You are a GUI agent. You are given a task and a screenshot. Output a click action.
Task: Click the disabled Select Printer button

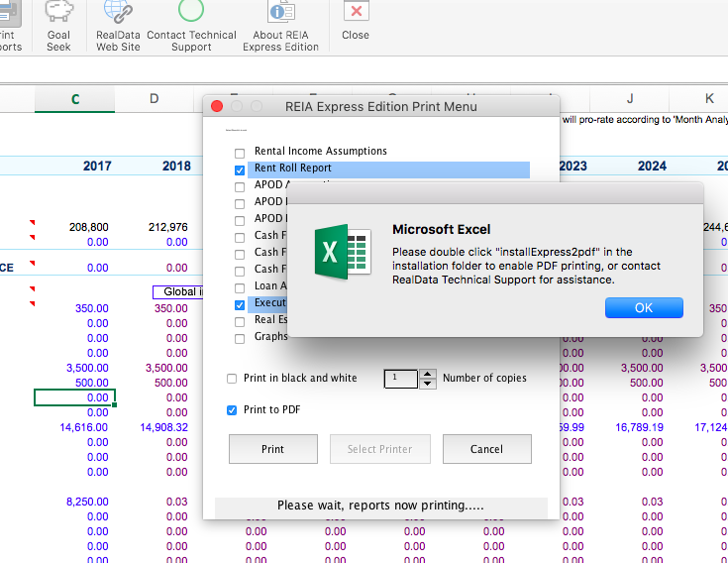[x=379, y=449]
